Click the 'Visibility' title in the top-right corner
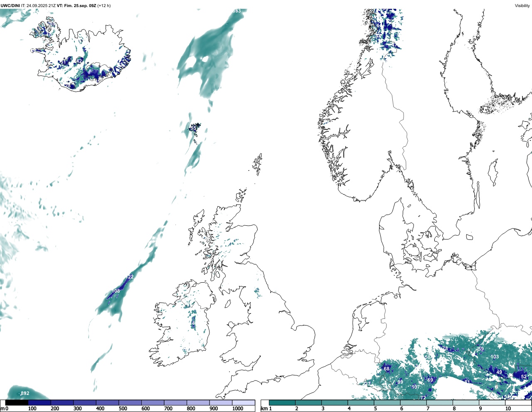The width and height of the screenshot is (532, 412). [522, 6]
